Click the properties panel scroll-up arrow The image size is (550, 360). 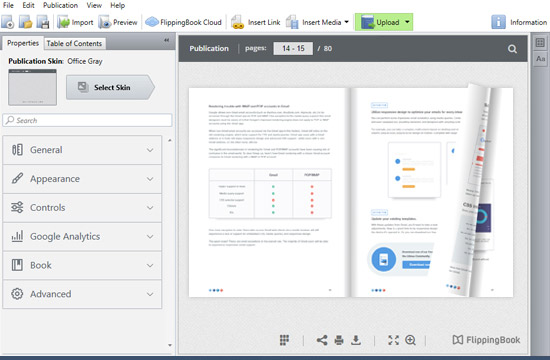(170, 140)
